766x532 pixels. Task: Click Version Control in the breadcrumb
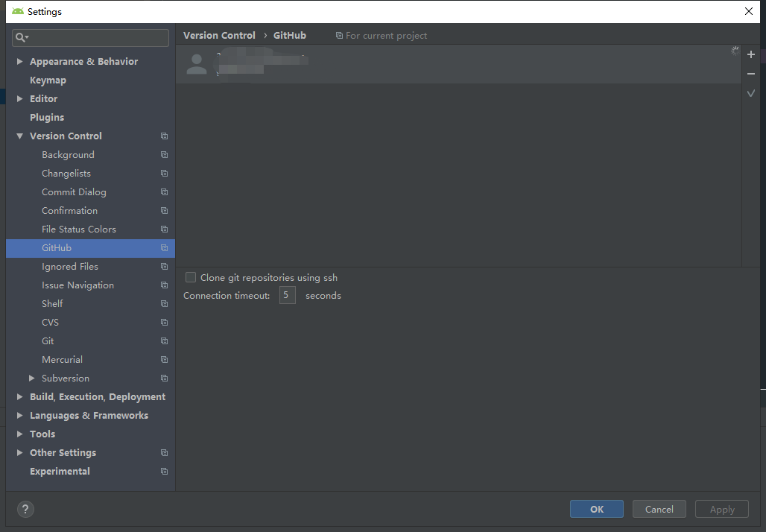coord(219,35)
